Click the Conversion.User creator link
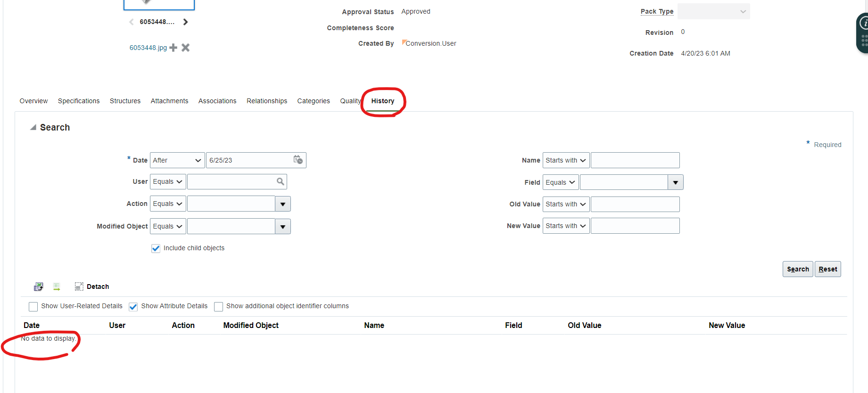The width and height of the screenshot is (868, 393). 431,43
